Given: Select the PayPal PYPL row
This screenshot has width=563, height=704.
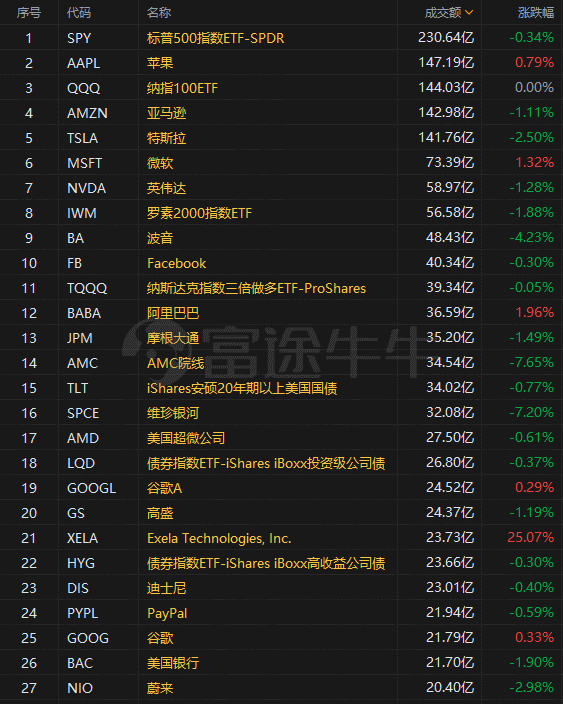Looking at the screenshot, I should click(x=282, y=613).
